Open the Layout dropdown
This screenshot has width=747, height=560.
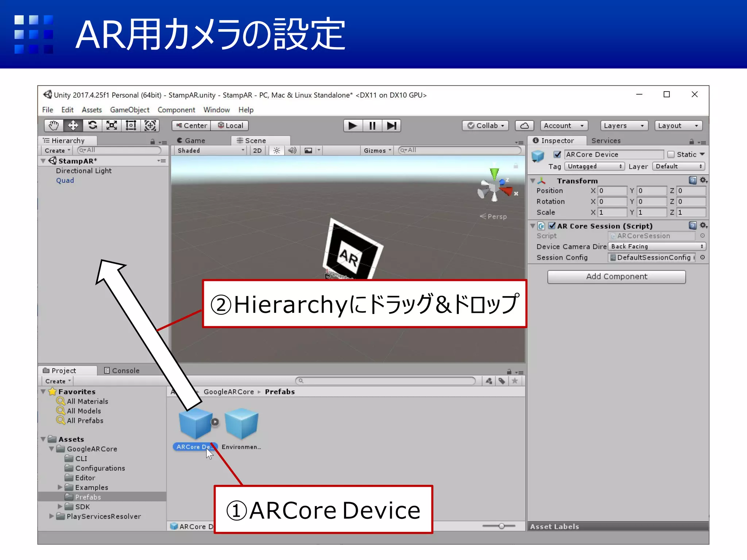(x=678, y=125)
